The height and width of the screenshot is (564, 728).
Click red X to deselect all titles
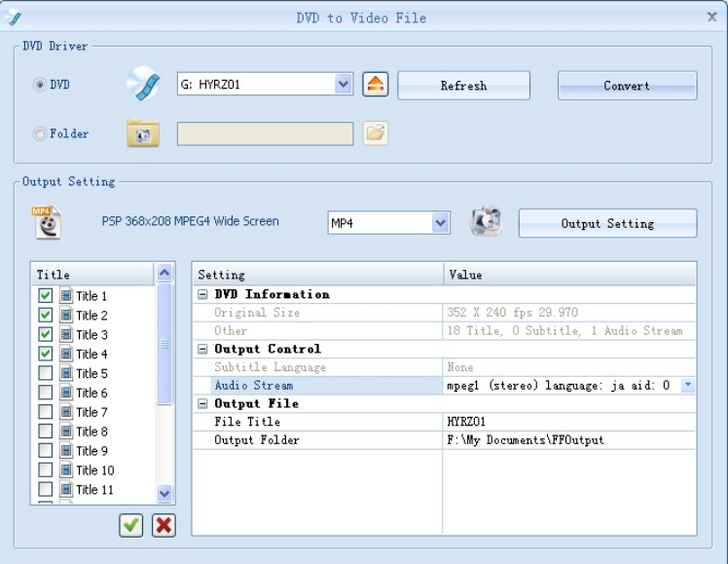coord(164,525)
